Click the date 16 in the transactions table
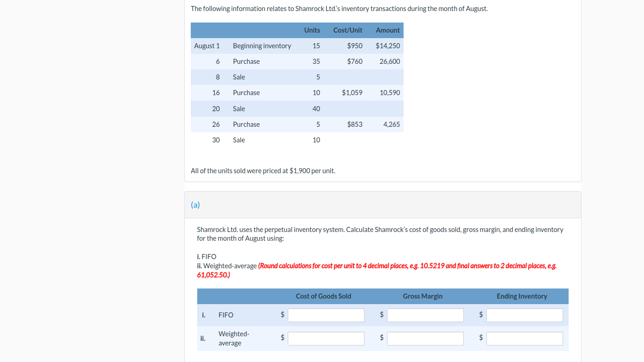This screenshot has width=644, height=362. click(216, 93)
